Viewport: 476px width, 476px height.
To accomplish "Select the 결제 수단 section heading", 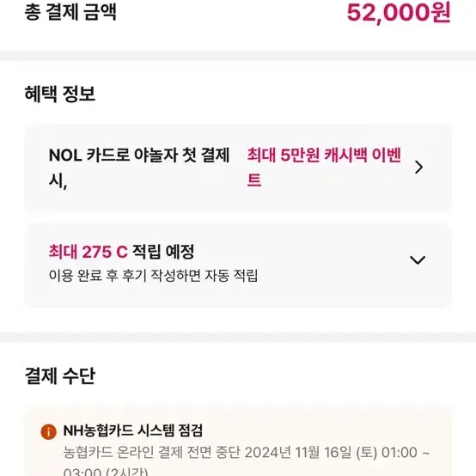I will point(60,375).
